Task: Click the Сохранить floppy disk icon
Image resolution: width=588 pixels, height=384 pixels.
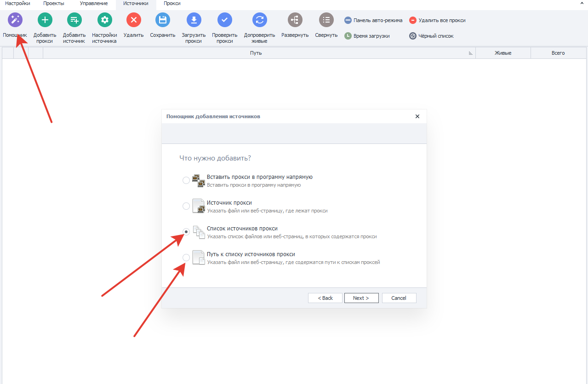Action: pos(163,20)
